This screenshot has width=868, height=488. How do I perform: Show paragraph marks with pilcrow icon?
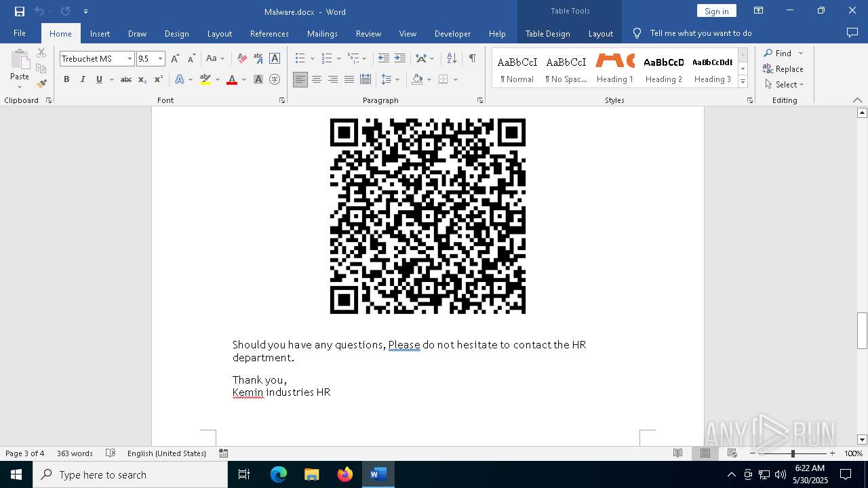(472, 59)
